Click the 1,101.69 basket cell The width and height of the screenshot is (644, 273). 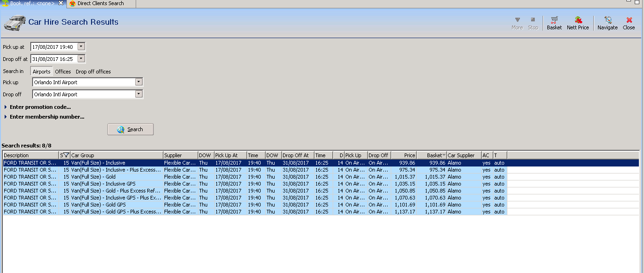pyautogui.click(x=432, y=205)
